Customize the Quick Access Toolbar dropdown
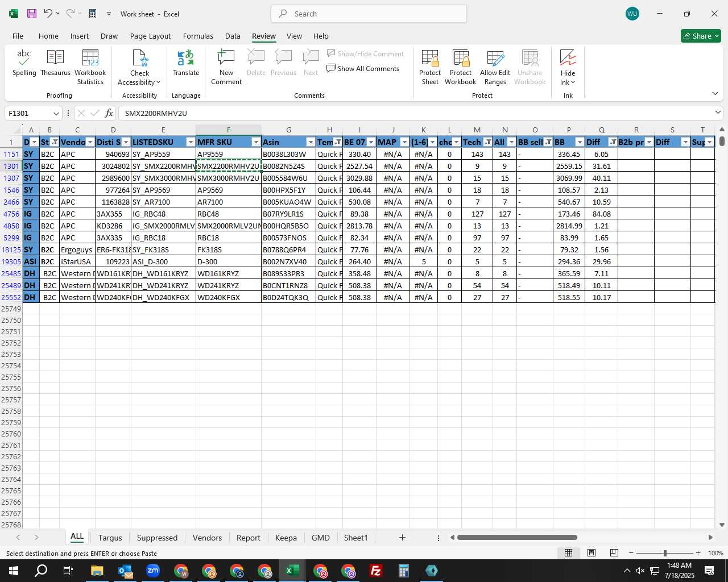Viewport: 728px width, 582px height. (109, 14)
